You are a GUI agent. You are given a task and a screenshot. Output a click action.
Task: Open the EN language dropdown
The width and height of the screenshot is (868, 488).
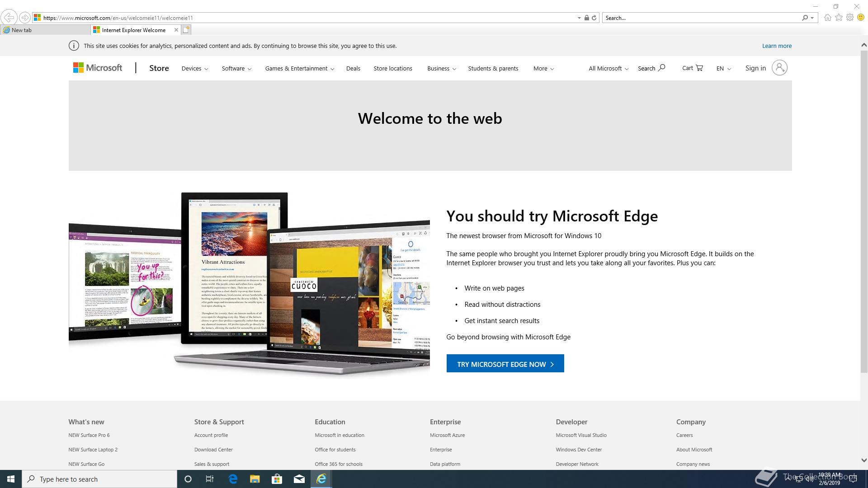pos(723,69)
